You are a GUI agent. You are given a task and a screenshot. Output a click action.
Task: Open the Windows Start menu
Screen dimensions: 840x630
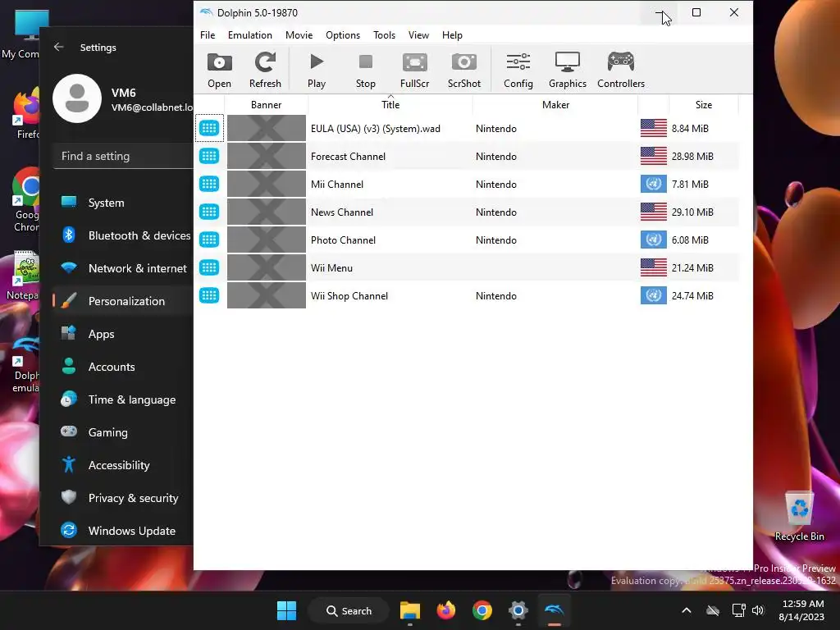(x=286, y=610)
